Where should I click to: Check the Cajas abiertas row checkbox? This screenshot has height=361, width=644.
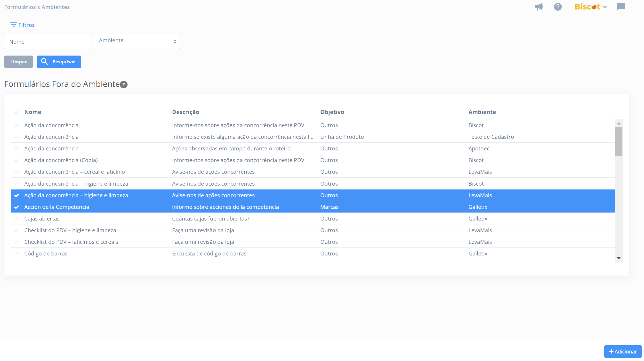click(x=16, y=219)
